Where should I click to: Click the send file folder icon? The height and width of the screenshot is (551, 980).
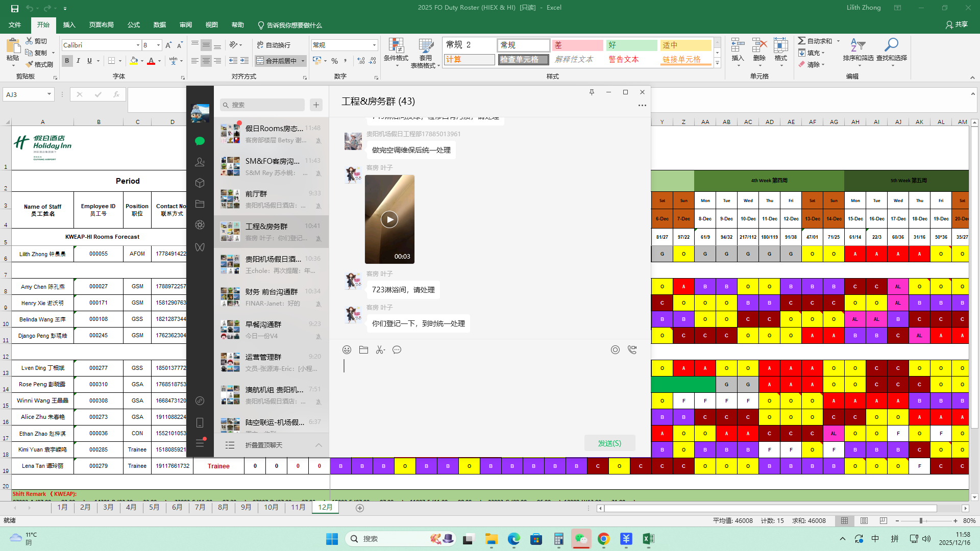point(363,350)
